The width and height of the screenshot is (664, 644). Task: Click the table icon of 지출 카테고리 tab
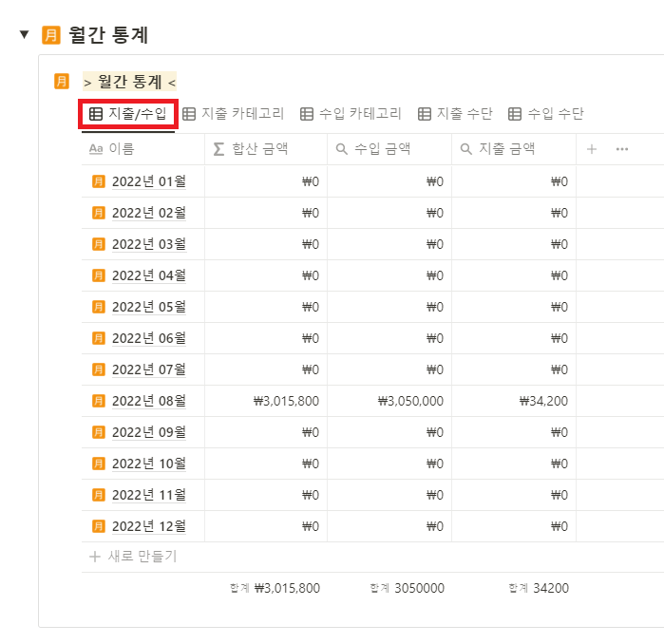(189, 114)
